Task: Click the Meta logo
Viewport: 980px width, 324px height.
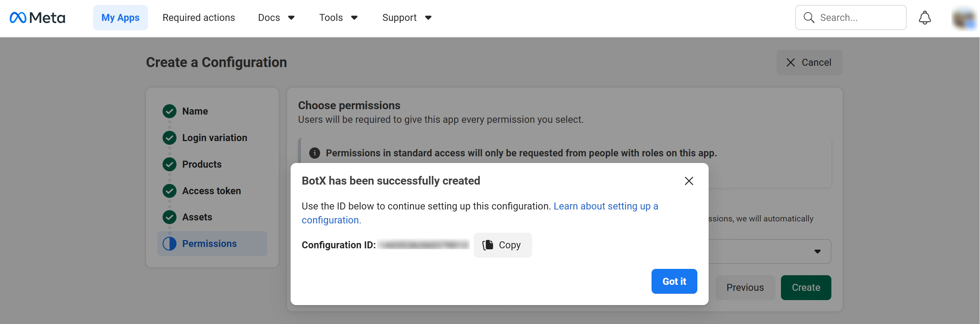Action: coord(37,18)
